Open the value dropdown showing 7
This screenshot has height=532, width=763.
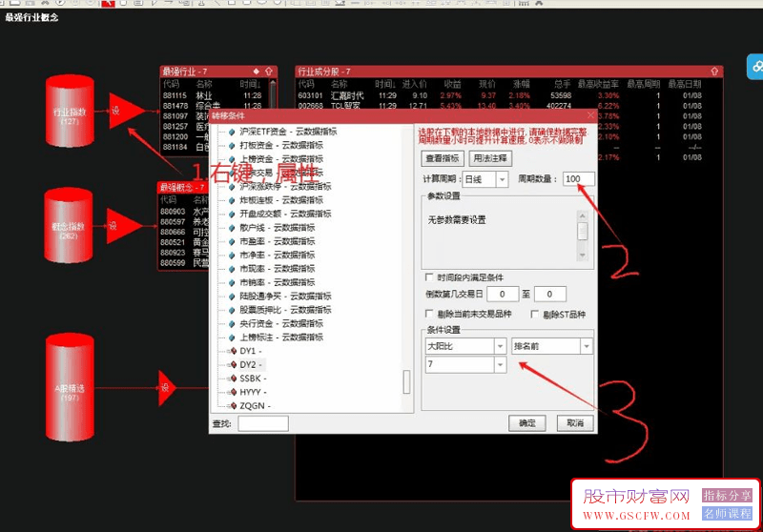(500, 365)
